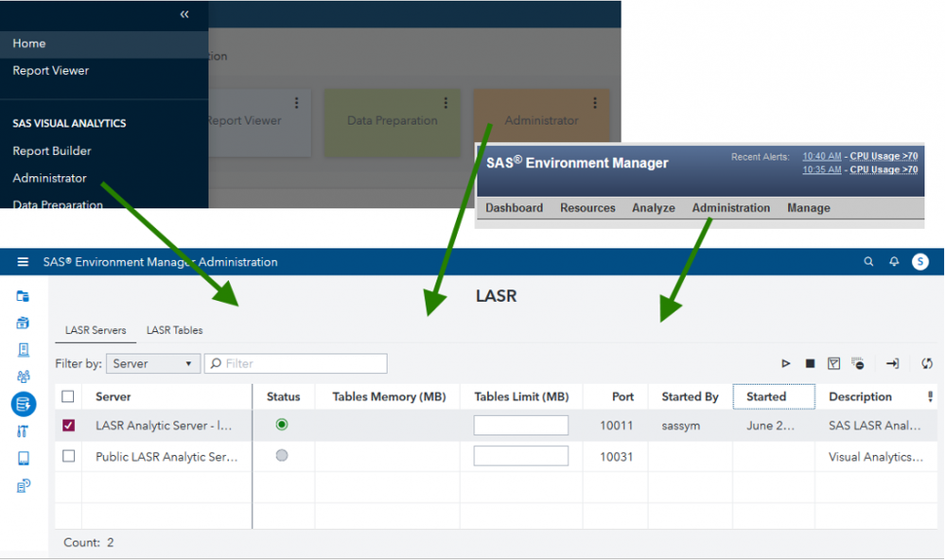
Task: Select Visual Analytics description cell
Action: [875, 457]
